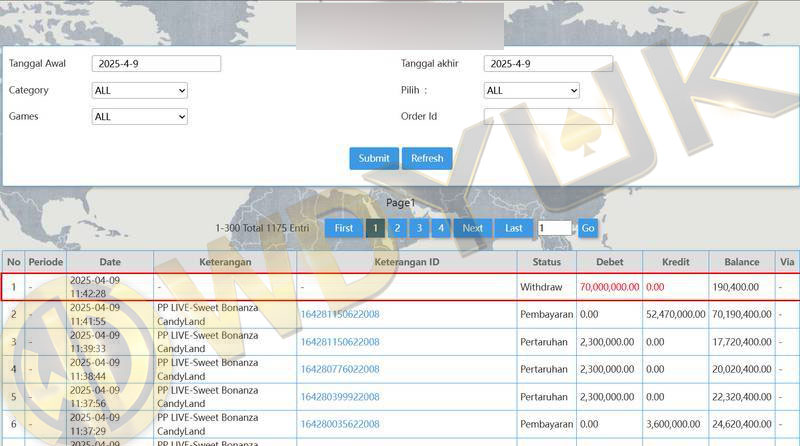The image size is (800, 446).
Task: Click the 1-300 Total 1175 Entri text
Action: (262, 228)
